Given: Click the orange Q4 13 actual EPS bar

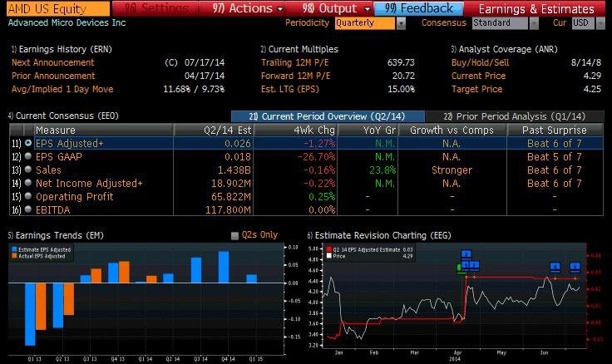Looking at the screenshot, I should click(124, 272).
